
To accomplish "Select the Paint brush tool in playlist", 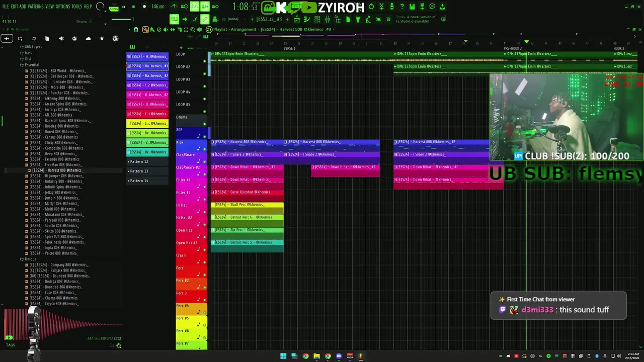I will 152,30.
